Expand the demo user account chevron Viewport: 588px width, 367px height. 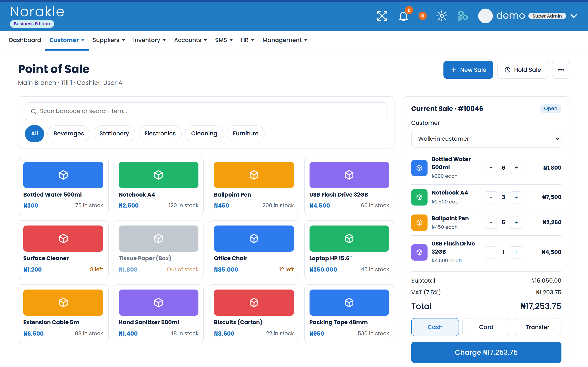[x=574, y=16]
